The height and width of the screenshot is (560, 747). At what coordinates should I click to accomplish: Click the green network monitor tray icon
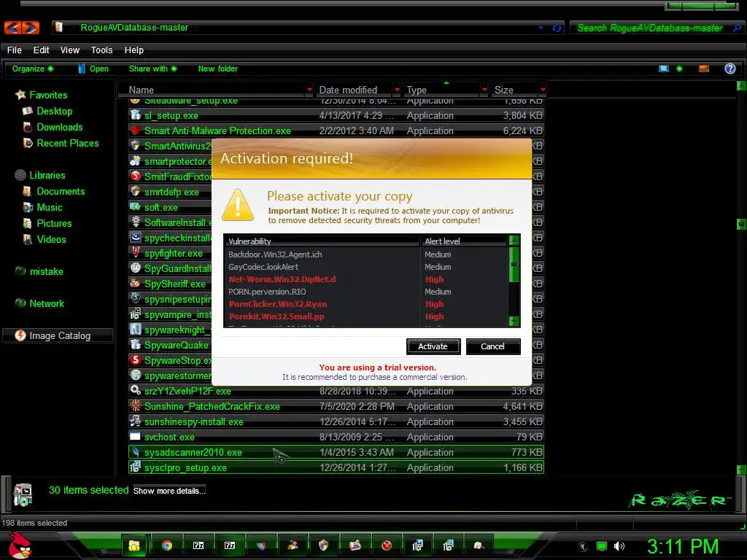click(x=602, y=546)
